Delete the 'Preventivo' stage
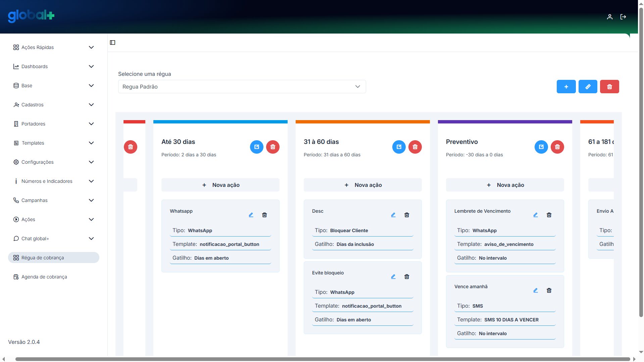The height and width of the screenshot is (362, 644). [x=557, y=147]
